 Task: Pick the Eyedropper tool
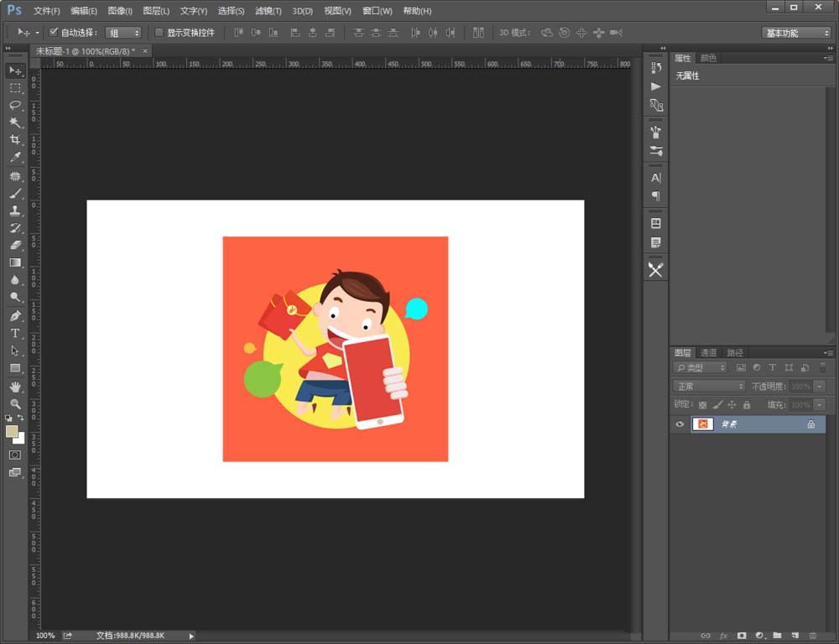pyautogui.click(x=15, y=158)
